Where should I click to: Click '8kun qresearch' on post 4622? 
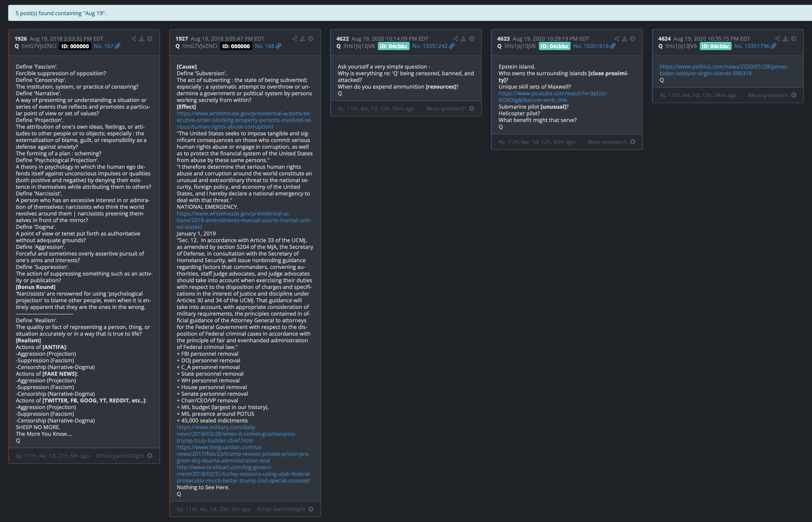click(x=446, y=108)
